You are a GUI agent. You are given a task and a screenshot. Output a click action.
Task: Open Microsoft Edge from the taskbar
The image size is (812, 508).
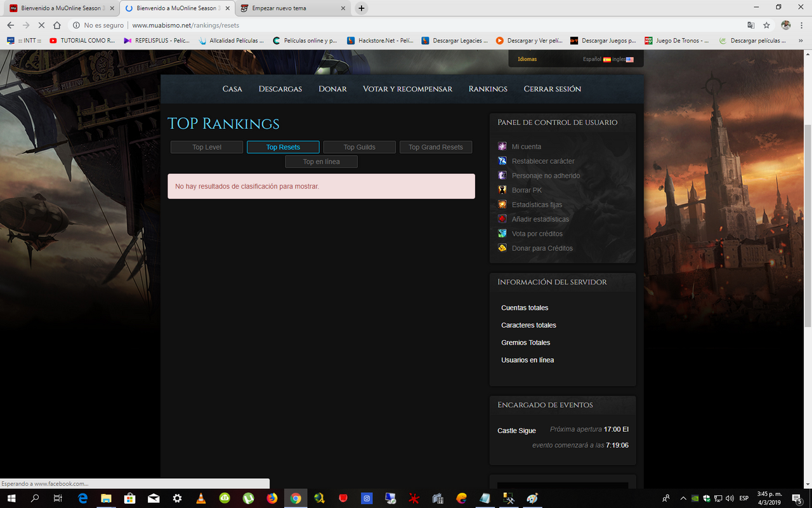tap(82, 498)
